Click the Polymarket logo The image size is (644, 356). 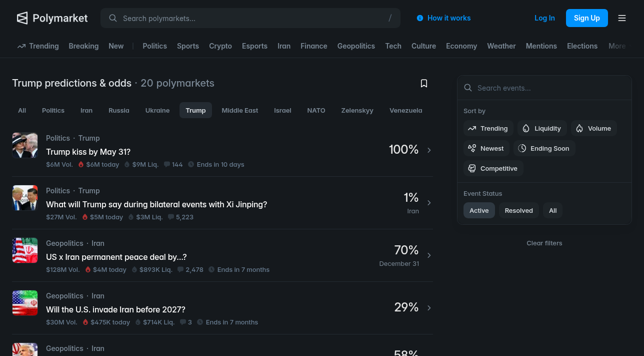[52, 18]
